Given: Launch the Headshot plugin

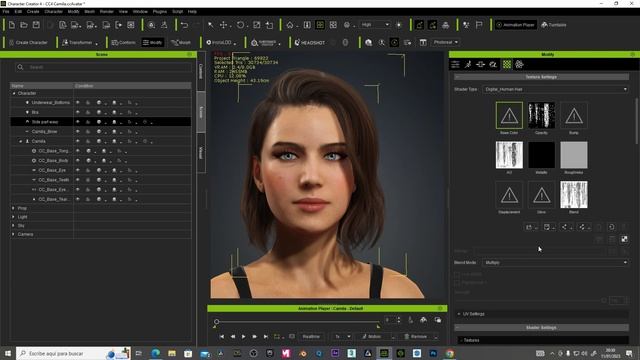Looking at the screenshot, I should [310, 42].
